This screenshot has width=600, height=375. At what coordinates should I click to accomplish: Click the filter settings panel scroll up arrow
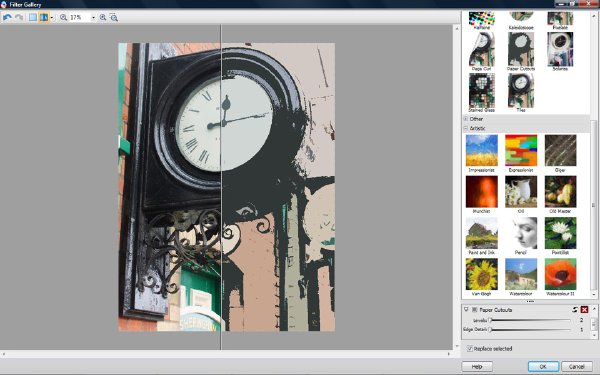coord(594,308)
